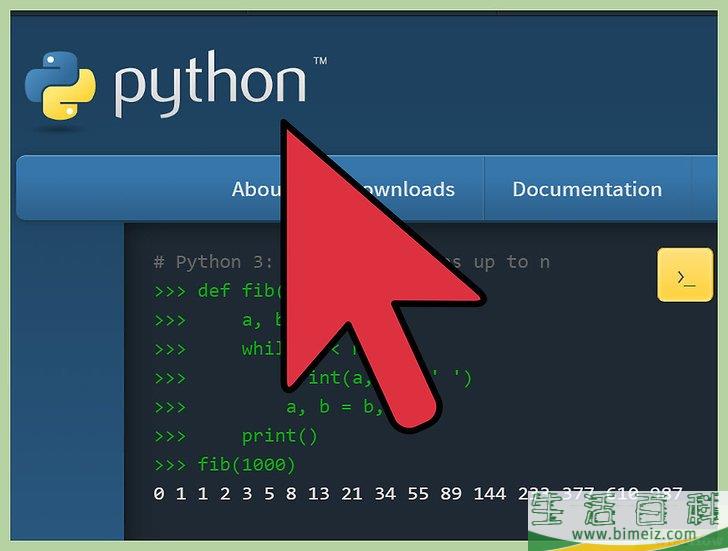Open the Downloads menu
Viewport: 728px width, 551px height.
(x=408, y=189)
